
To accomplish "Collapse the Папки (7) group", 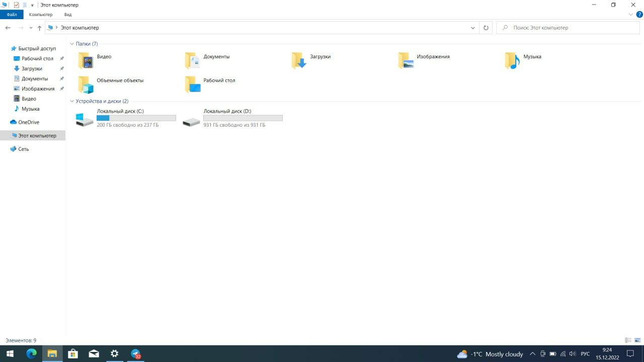I will click(x=72, y=44).
